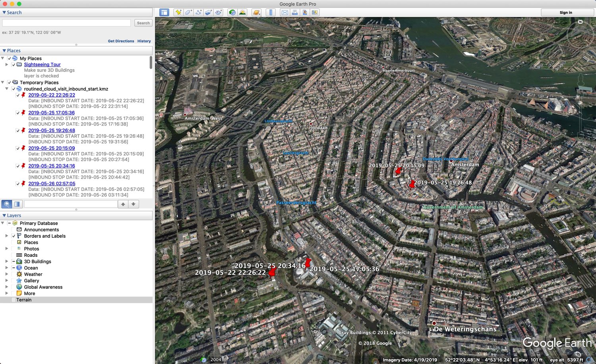Viewport: 596px width, 364px height.
Task: Toggle sunlight across the landscape
Action: [x=242, y=12]
